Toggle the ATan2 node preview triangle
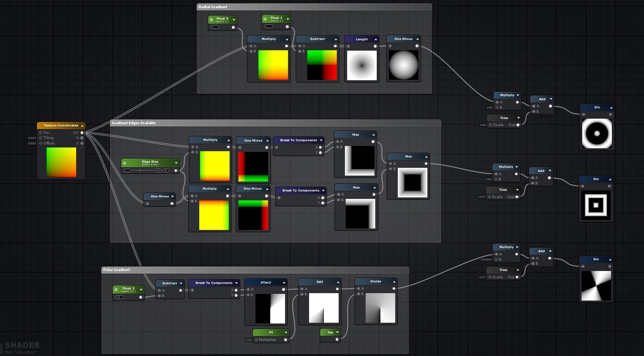Image resolution: width=644 pixels, height=356 pixels. coord(284,282)
